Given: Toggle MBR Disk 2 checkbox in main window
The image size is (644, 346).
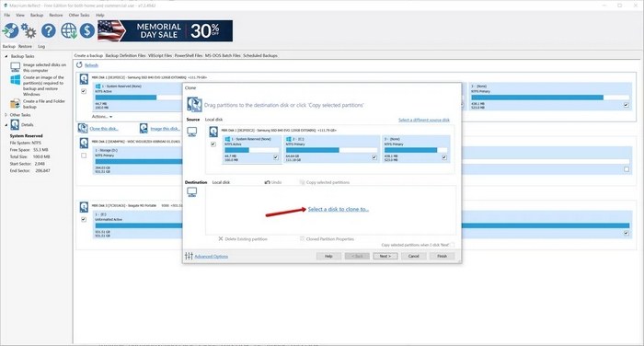Looking at the screenshot, I should [84, 156].
